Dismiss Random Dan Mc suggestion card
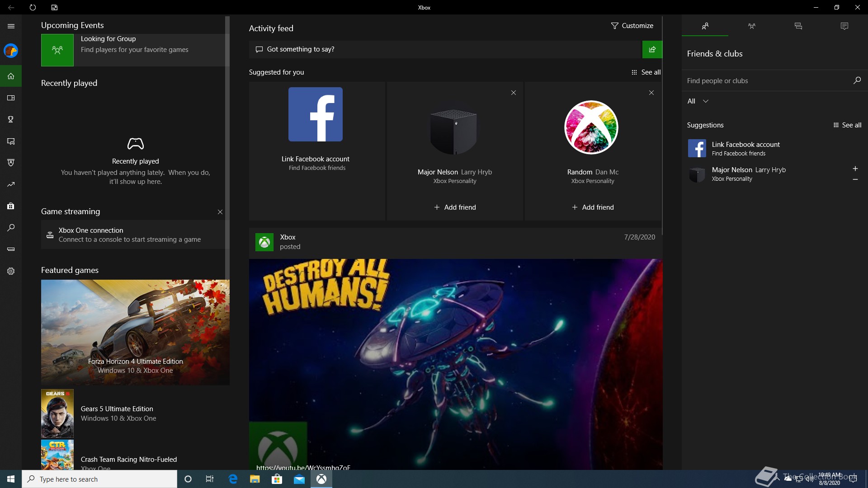The image size is (868, 488). pyautogui.click(x=651, y=93)
